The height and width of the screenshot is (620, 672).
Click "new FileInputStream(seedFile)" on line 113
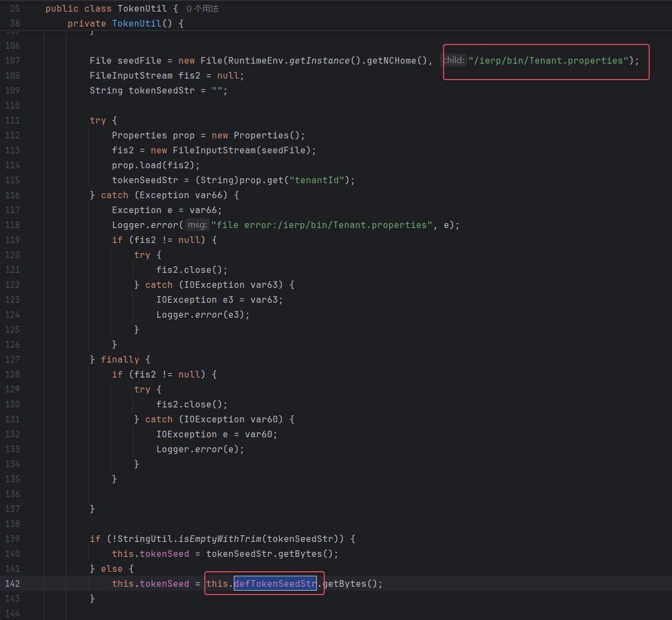pos(230,150)
